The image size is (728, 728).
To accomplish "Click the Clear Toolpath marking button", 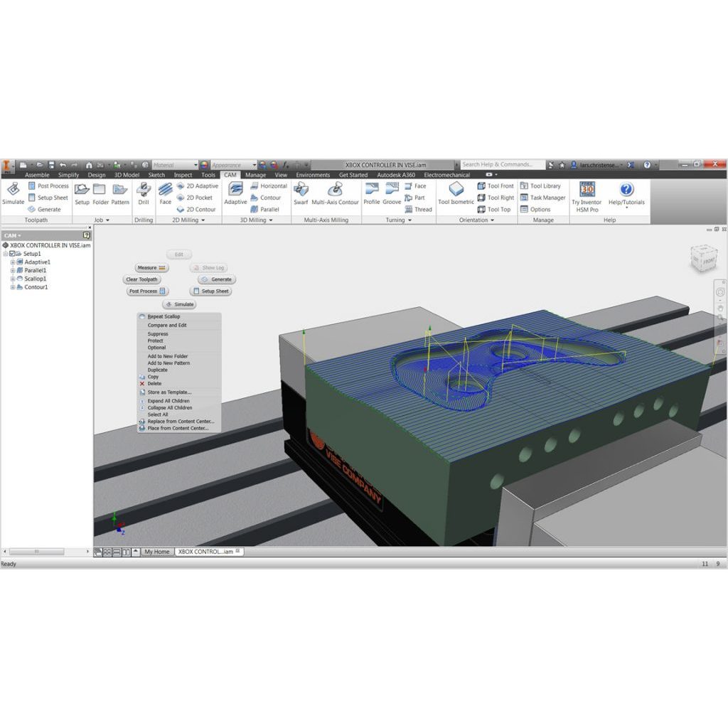I will click(141, 279).
